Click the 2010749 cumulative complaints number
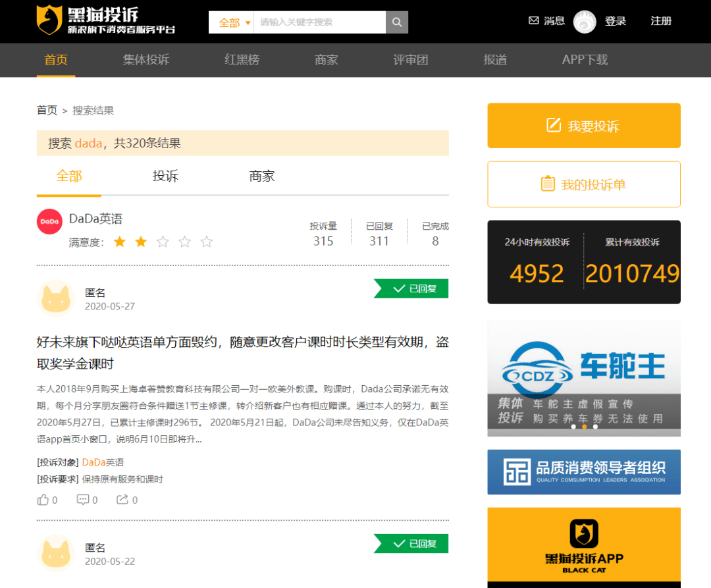This screenshot has width=711, height=588. (632, 273)
